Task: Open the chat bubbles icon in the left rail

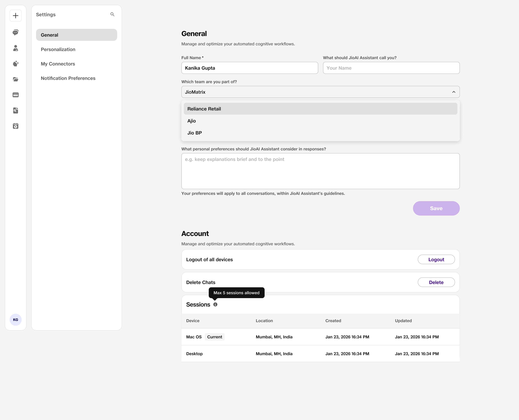Action: 16,32
